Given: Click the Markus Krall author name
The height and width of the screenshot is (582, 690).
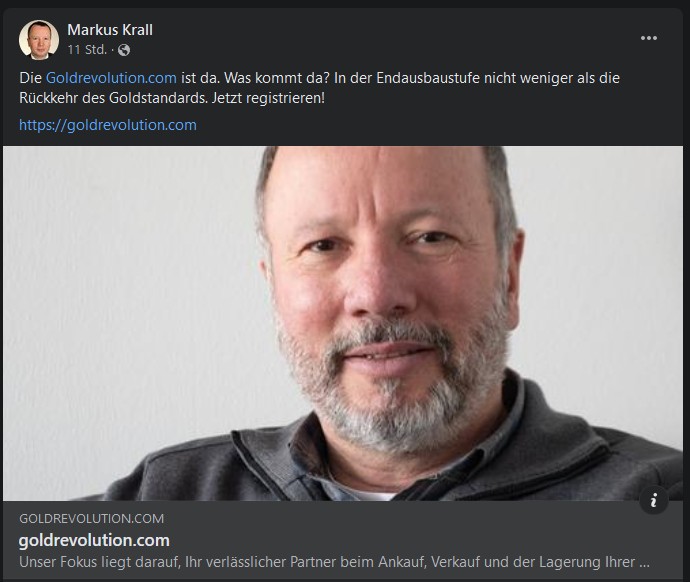Looking at the screenshot, I should [110, 30].
